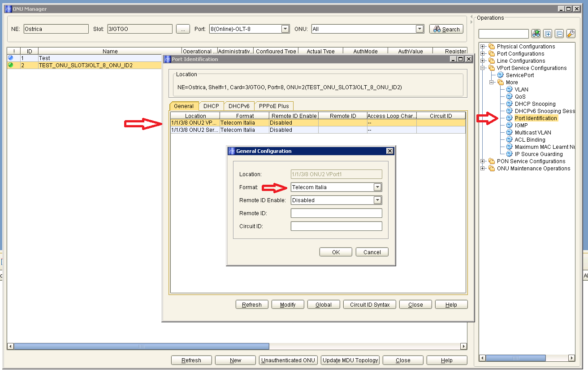Click the Circuit ID Syntax button
This screenshot has height=373, width=588.
tap(369, 305)
